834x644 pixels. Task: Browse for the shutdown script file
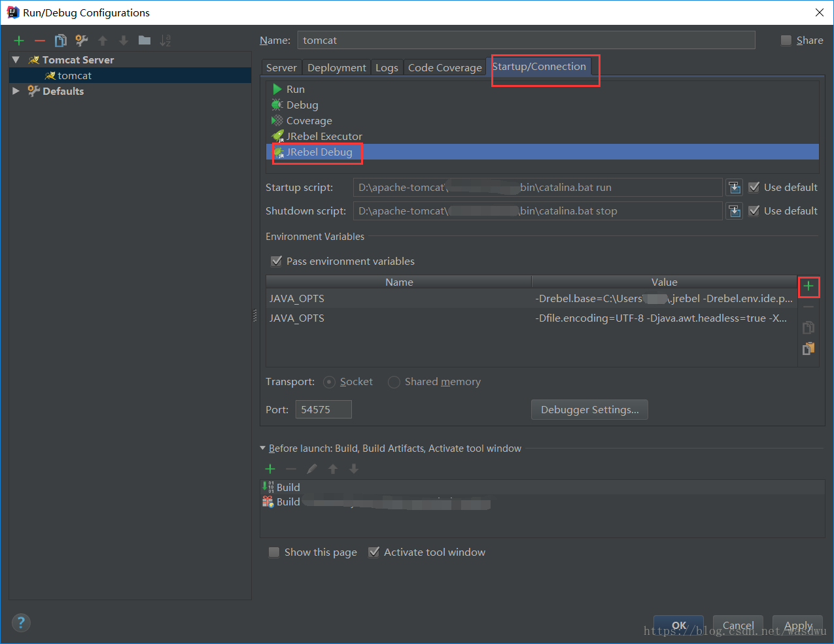point(735,211)
